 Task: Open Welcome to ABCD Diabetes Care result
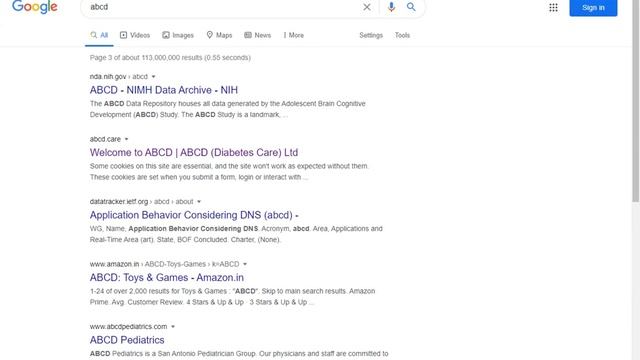pos(194,152)
